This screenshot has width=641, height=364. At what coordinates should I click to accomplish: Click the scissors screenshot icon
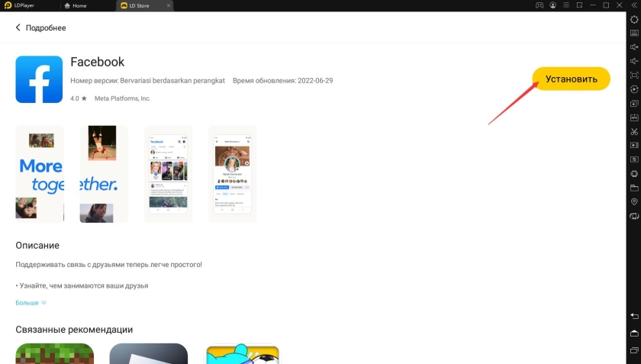click(x=633, y=131)
